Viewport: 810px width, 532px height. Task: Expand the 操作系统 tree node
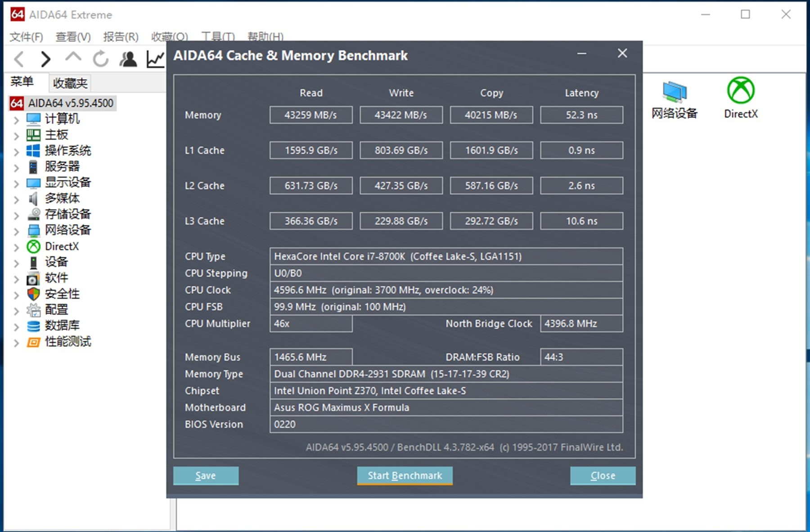pyautogui.click(x=16, y=152)
